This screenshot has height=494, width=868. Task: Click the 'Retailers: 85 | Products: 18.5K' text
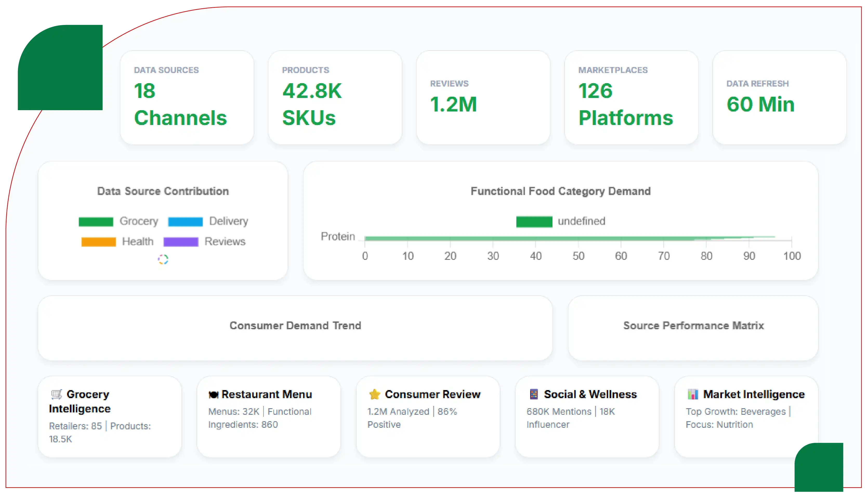point(100,432)
